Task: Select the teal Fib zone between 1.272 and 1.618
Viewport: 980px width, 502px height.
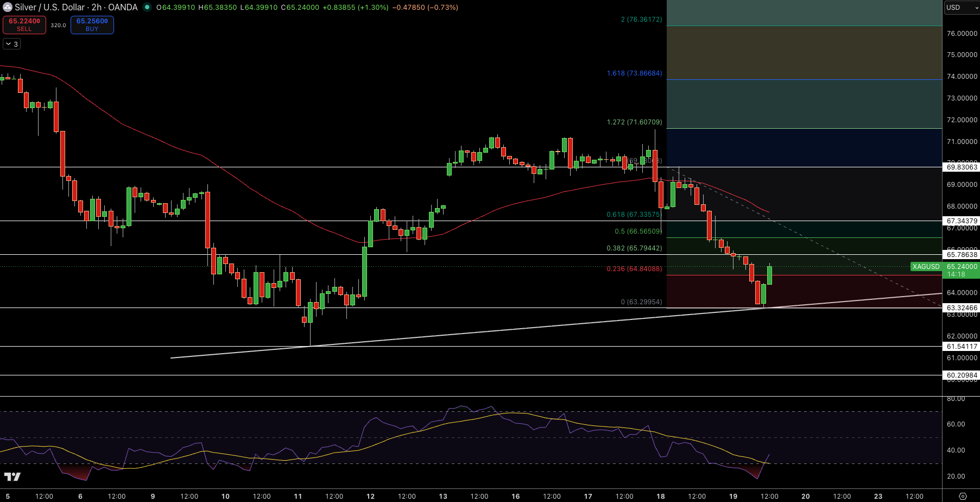Action: [x=804, y=104]
